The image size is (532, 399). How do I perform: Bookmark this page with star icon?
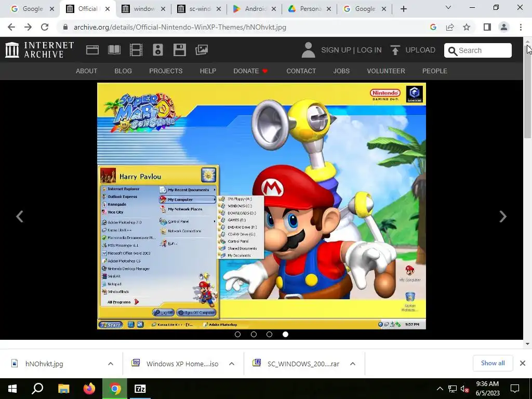467,27
